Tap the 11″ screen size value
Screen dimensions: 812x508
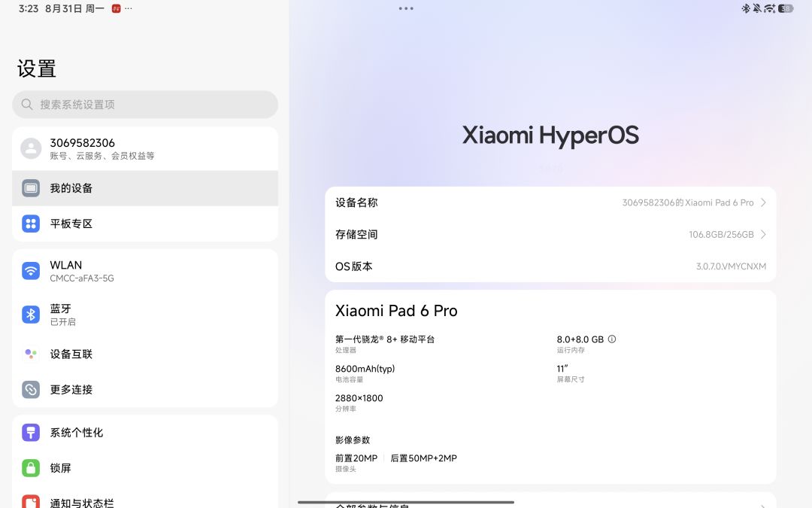coord(562,369)
